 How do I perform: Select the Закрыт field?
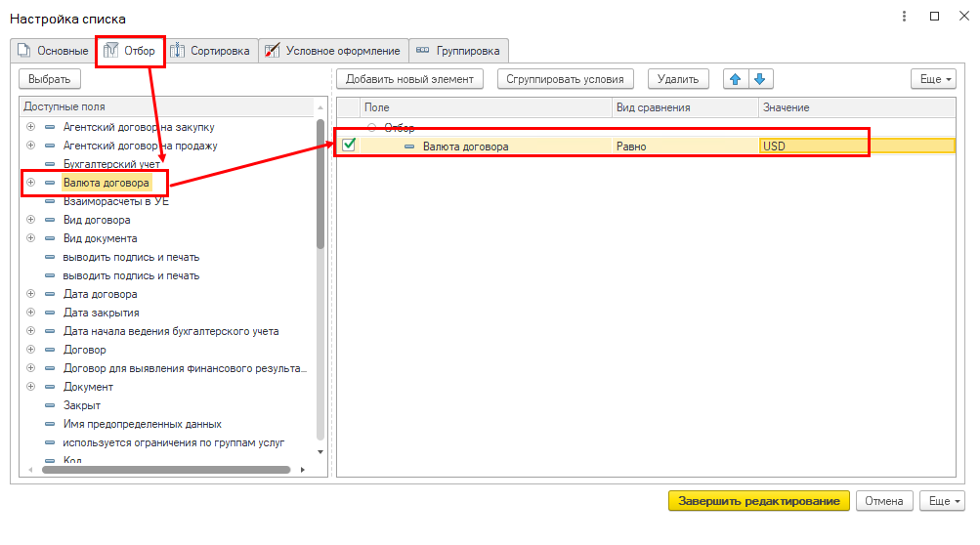pyautogui.click(x=81, y=405)
